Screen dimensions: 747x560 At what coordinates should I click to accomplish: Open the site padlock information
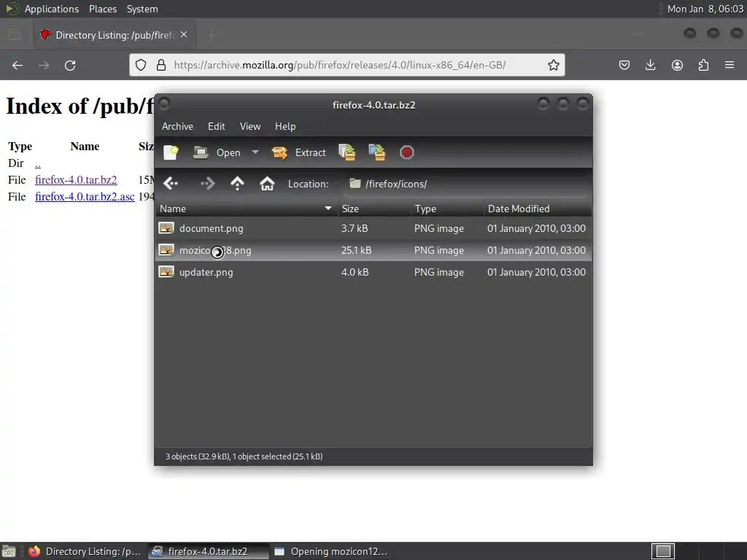[x=161, y=65]
